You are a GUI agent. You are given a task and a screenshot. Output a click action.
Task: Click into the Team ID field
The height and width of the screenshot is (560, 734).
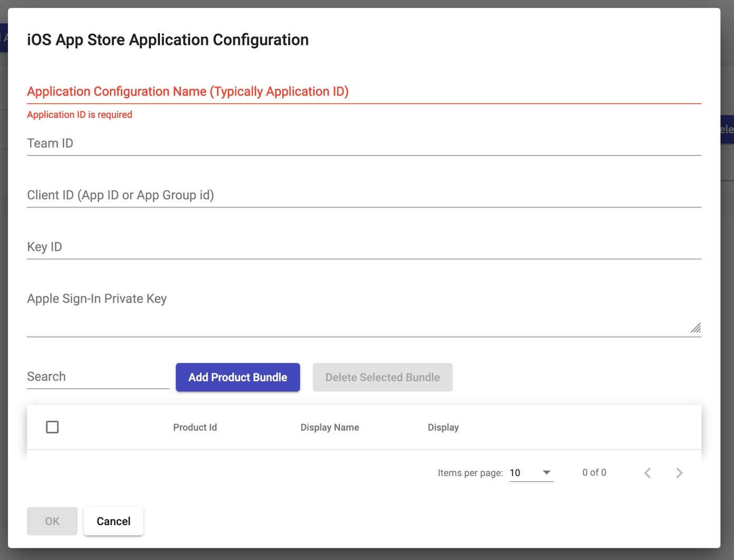[364, 143]
